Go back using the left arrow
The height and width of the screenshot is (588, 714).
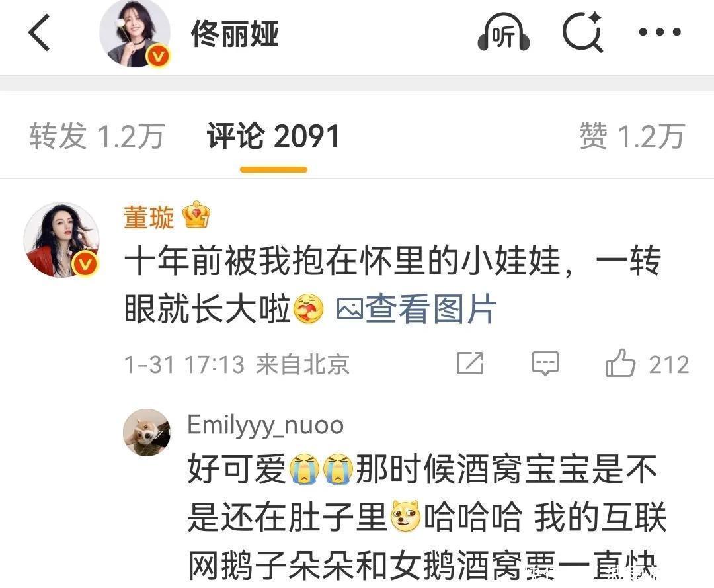[39, 32]
